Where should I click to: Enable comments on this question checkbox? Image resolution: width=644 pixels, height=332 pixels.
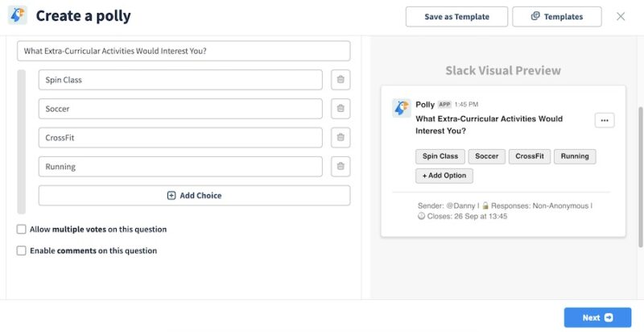22,251
